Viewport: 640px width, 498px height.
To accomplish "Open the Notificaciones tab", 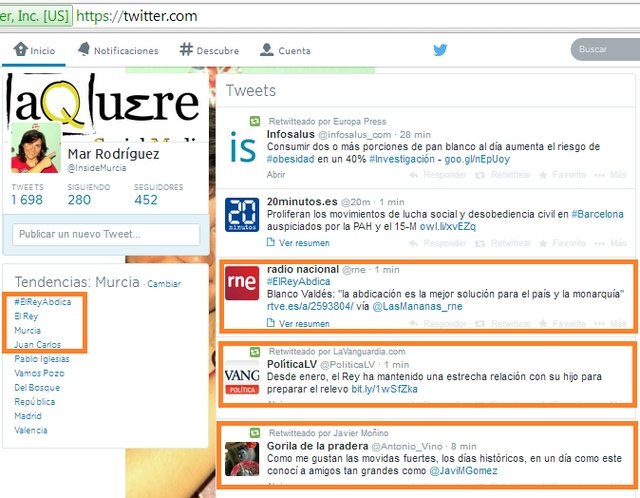I will (118, 50).
